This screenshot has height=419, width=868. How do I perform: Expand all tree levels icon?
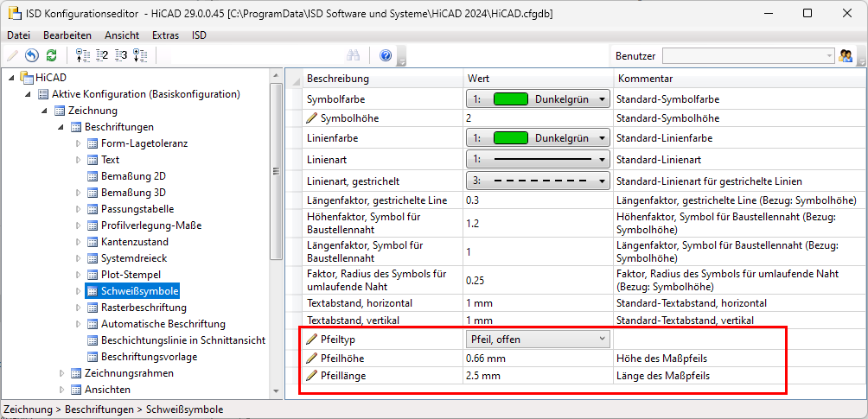click(x=140, y=55)
